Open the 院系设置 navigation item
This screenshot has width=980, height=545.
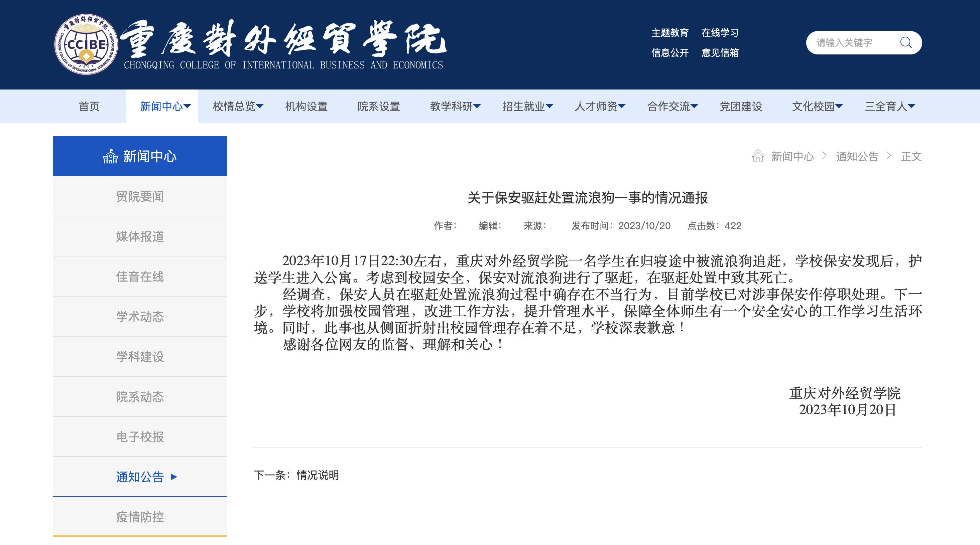(379, 106)
